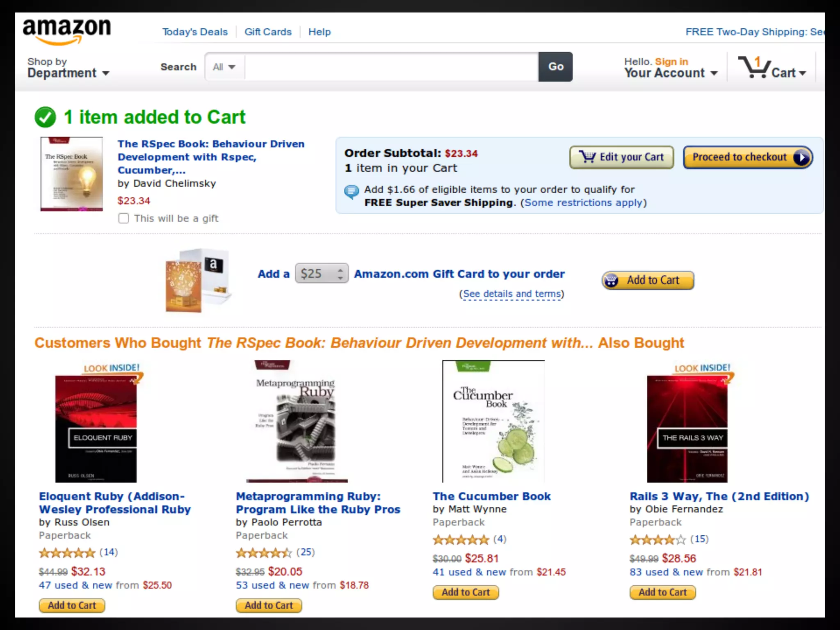Click Some restrictions apply link
This screenshot has width=840, height=630.
(583, 203)
